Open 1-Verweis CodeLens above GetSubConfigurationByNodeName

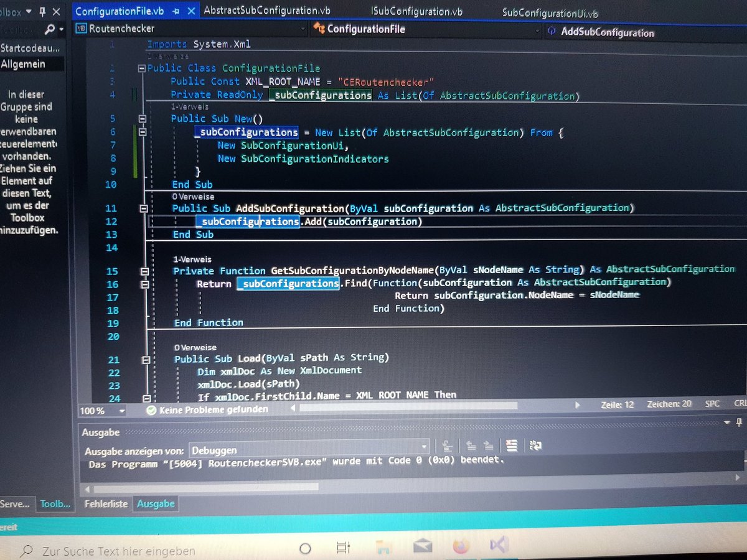[x=192, y=259]
